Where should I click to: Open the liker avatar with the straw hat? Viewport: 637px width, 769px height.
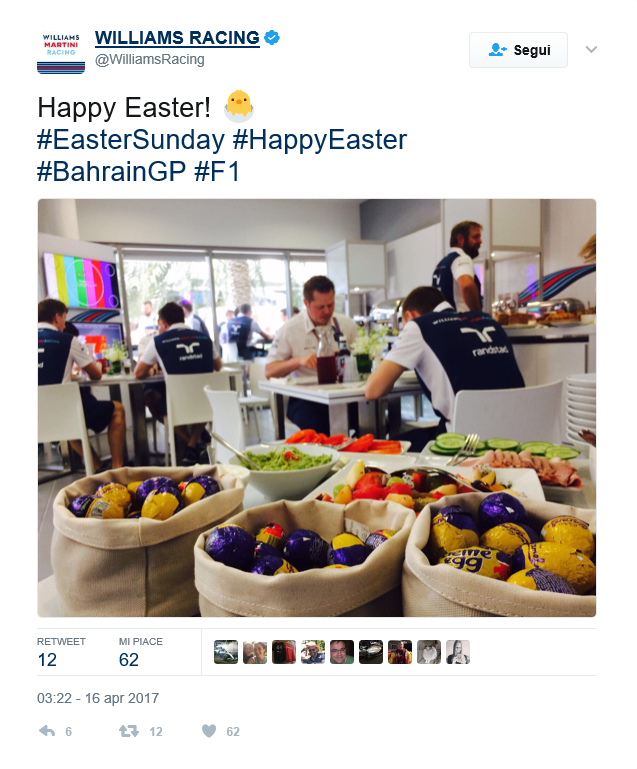[x=313, y=652]
